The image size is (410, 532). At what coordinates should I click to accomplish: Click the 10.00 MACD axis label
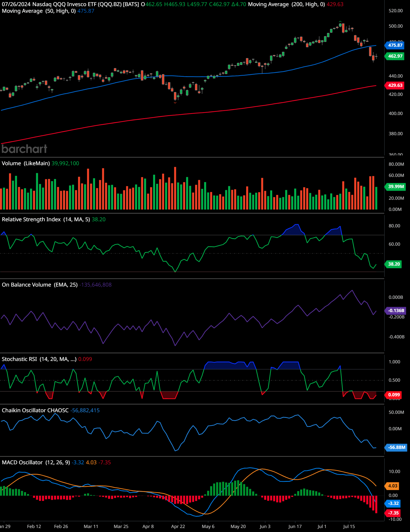point(395,471)
